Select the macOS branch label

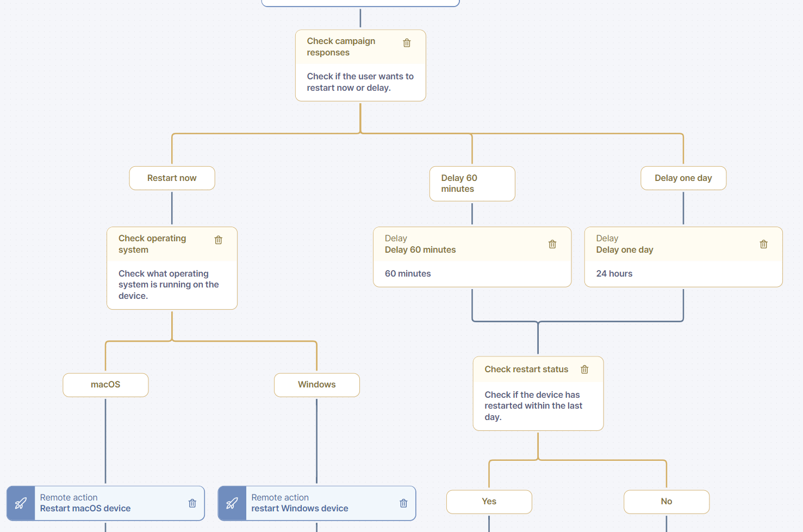[105, 385]
